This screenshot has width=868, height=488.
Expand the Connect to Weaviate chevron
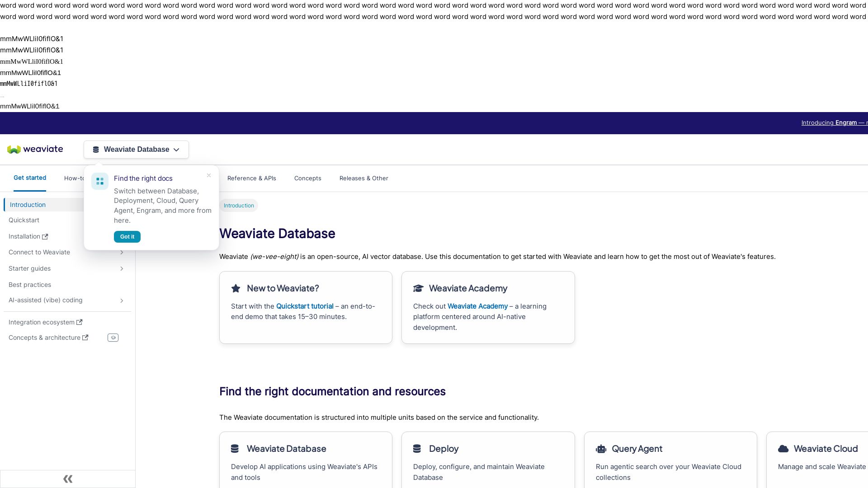[122, 253]
